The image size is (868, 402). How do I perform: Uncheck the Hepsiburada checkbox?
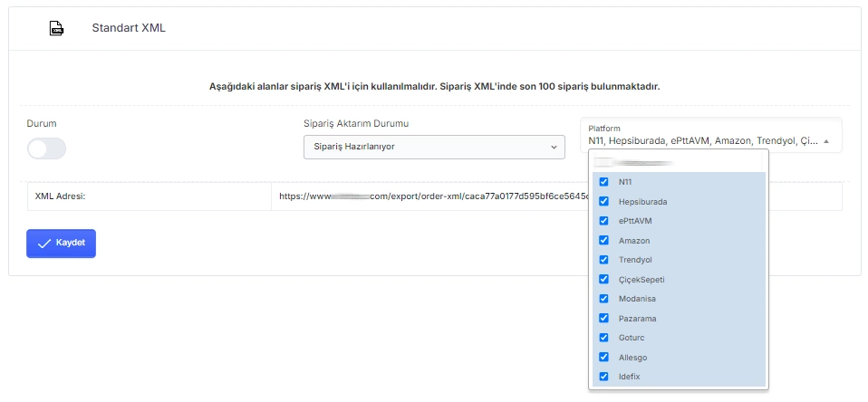[604, 201]
